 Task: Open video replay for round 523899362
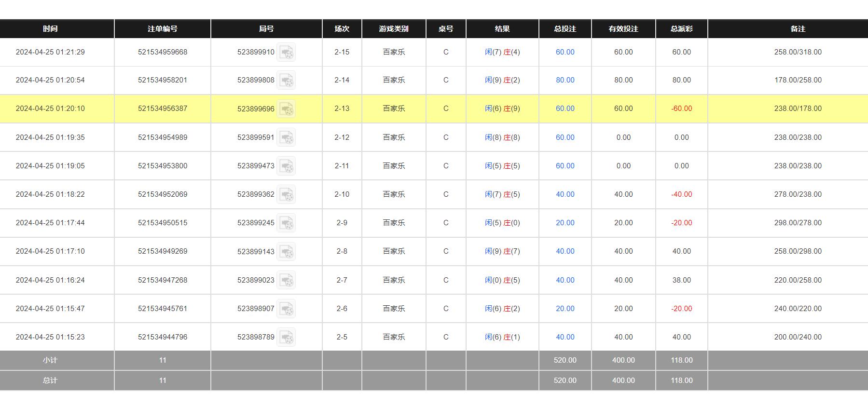coord(286,194)
